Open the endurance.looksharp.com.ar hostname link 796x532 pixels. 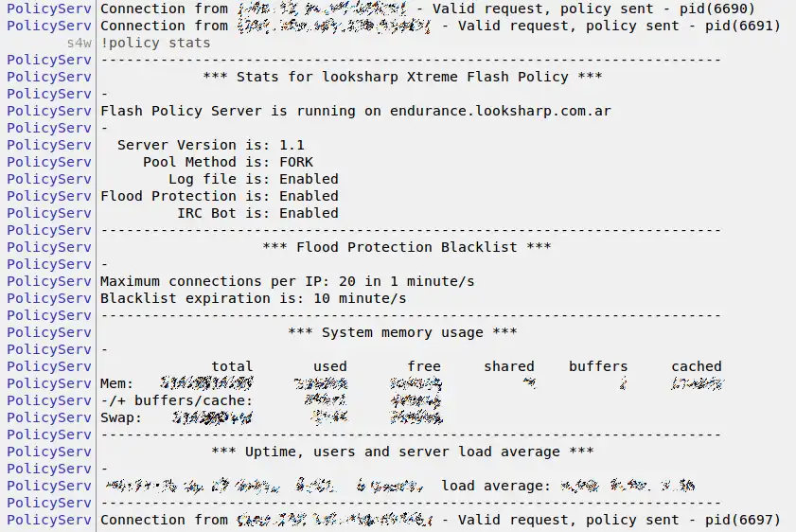[x=500, y=111]
